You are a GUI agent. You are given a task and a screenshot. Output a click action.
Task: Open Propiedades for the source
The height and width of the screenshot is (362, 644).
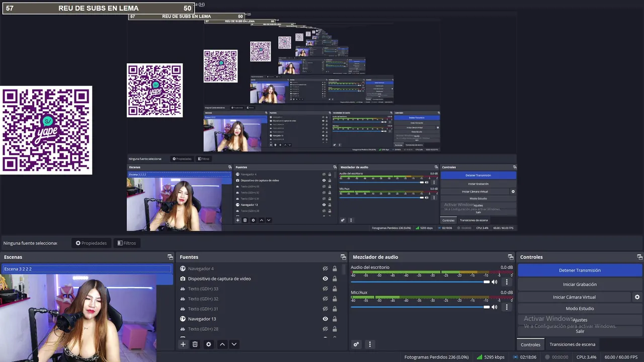[91, 243]
